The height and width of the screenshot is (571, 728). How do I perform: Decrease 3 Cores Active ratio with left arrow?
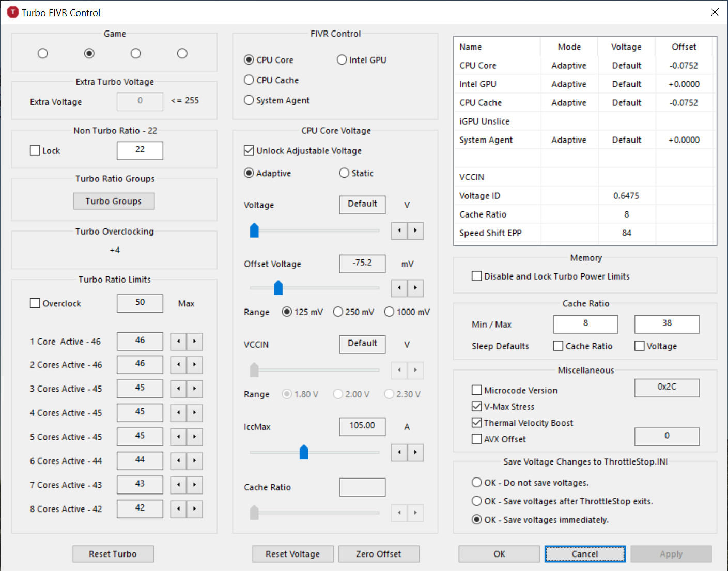pos(178,389)
